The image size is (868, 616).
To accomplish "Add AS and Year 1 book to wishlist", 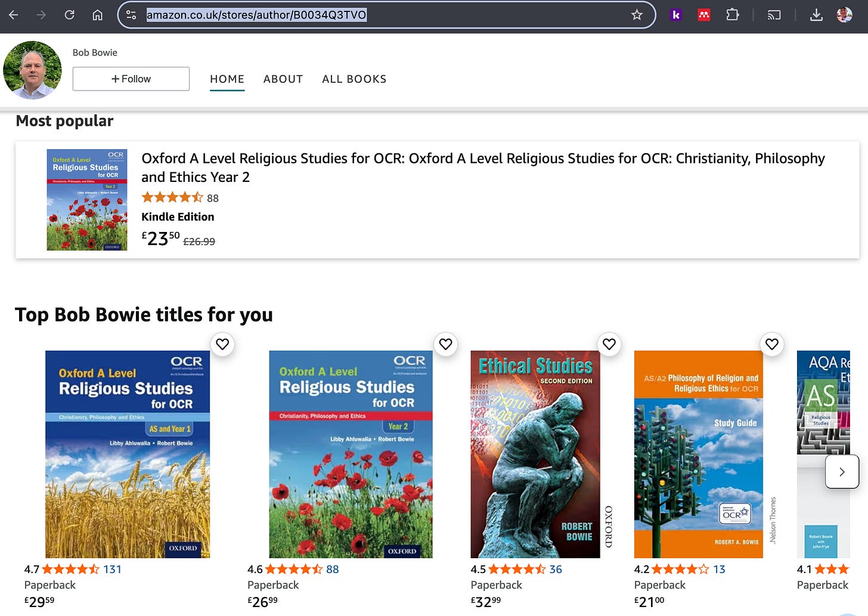I will pyautogui.click(x=222, y=344).
